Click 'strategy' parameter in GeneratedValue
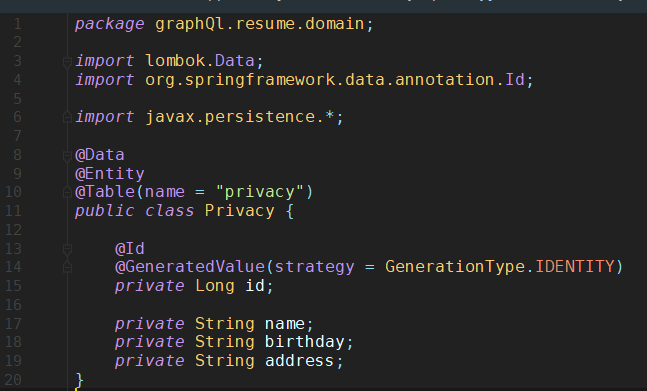Image resolution: width=647 pixels, height=391 pixels. pyautogui.click(x=314, y=267)
